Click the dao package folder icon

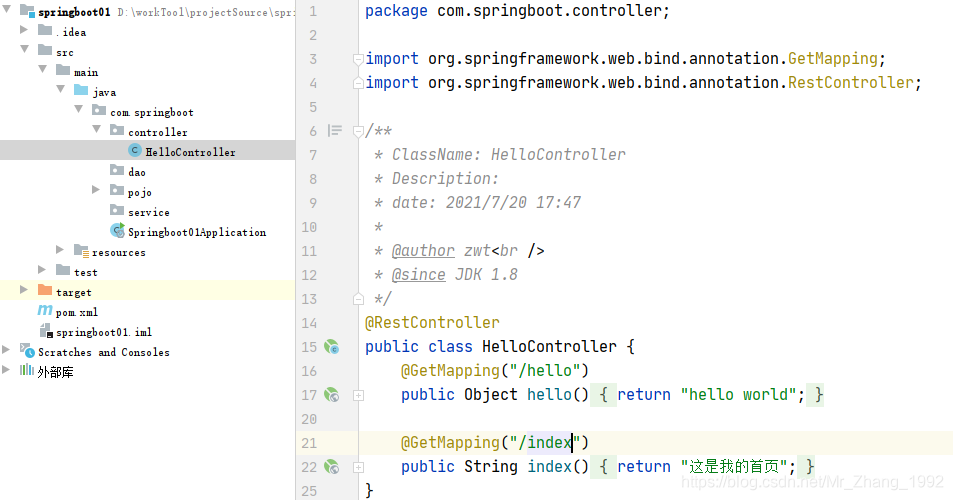click(x=117, y=170)
